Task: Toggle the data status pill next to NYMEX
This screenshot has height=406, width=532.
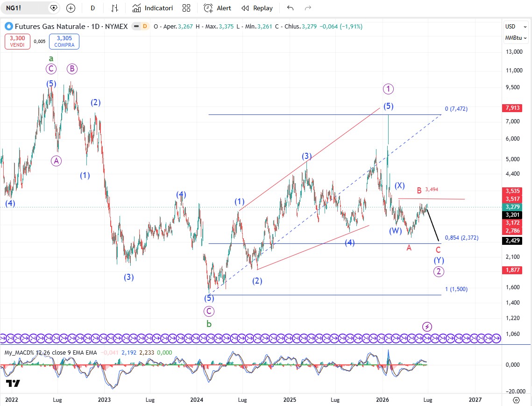Action: coord(141,26)
